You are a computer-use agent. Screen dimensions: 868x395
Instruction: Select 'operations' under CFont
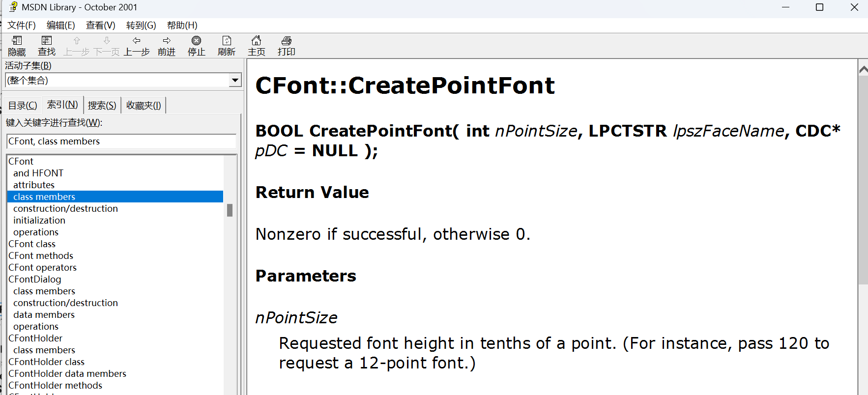pos(36,232)
